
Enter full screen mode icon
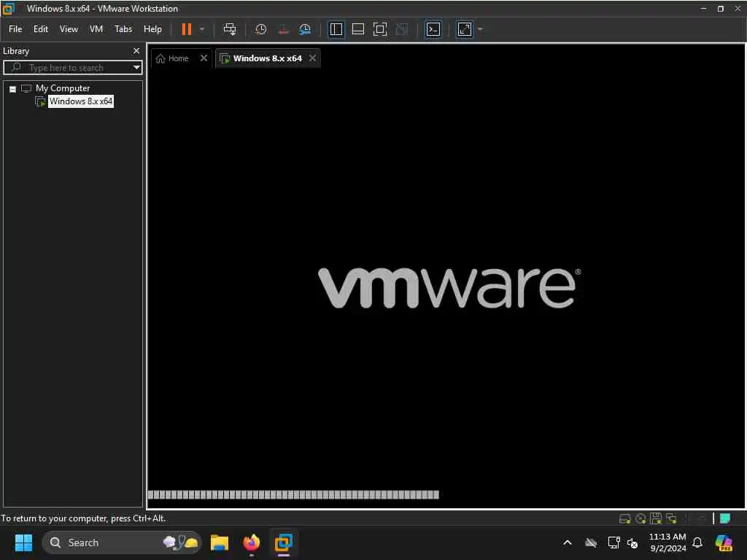point(379,29)
